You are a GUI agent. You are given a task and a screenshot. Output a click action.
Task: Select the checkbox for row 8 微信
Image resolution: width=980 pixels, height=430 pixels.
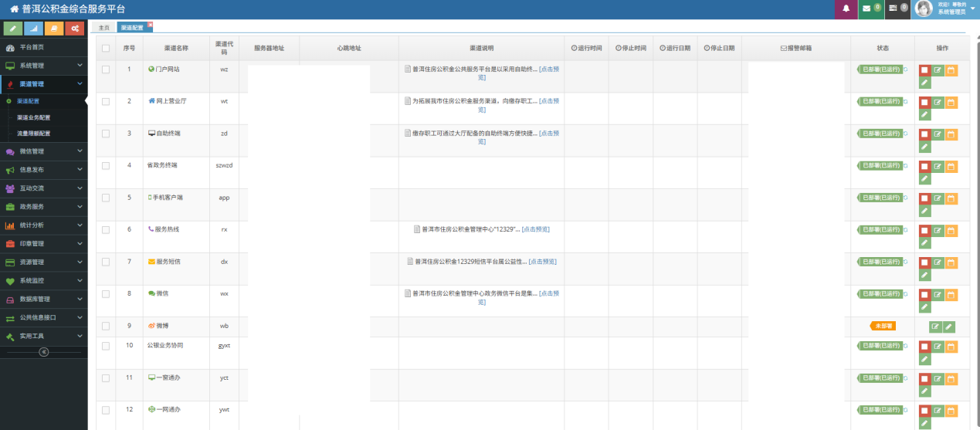pos(106,294)
